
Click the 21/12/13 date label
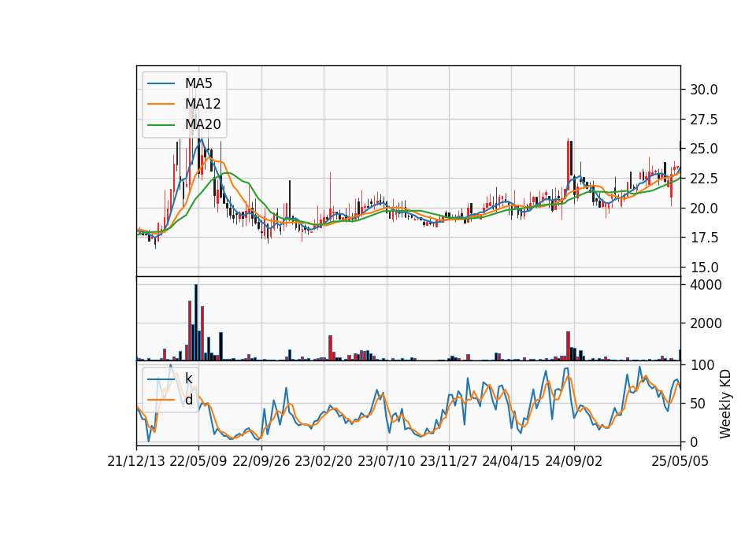point(136,461)
